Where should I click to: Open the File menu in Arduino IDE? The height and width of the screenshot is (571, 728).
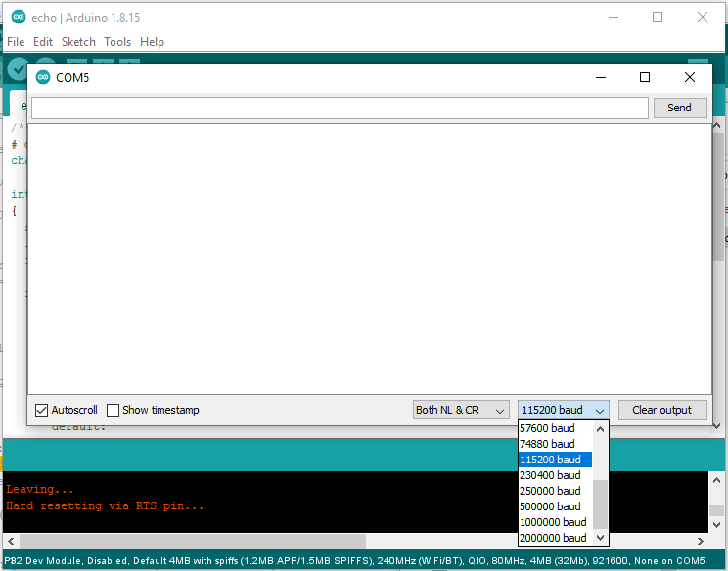point(16,42)
